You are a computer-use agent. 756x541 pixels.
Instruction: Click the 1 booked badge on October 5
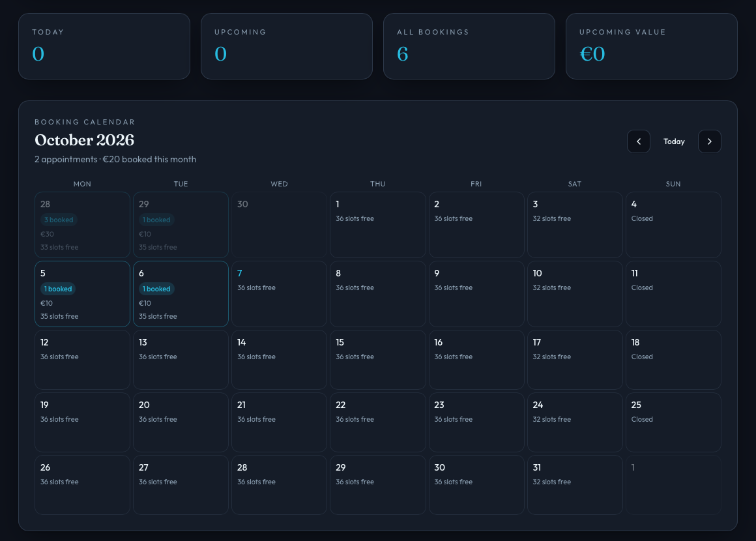pyautogui.click(x=58, y=289)
